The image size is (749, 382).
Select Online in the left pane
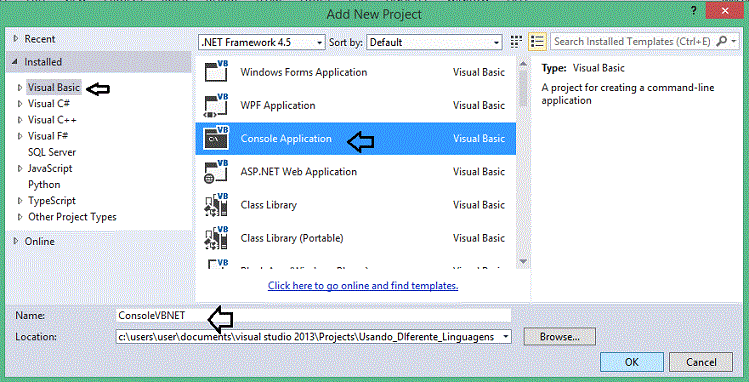coord(40,242)
